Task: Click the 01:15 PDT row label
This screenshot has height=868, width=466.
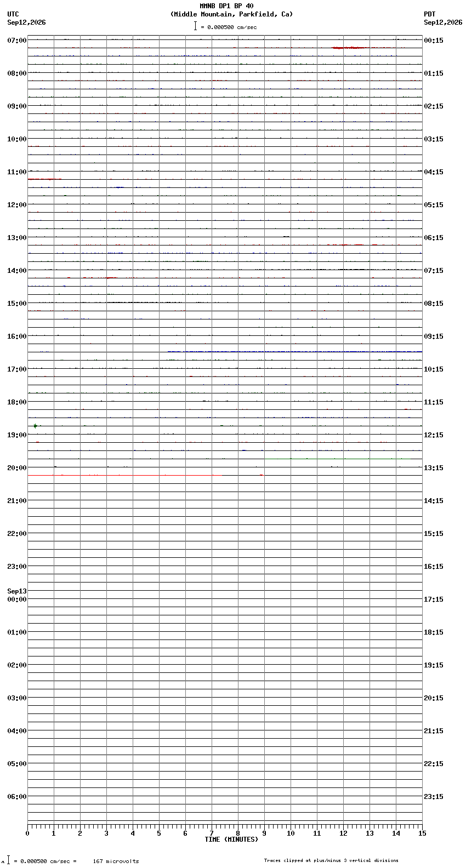Action: point(434,73)
